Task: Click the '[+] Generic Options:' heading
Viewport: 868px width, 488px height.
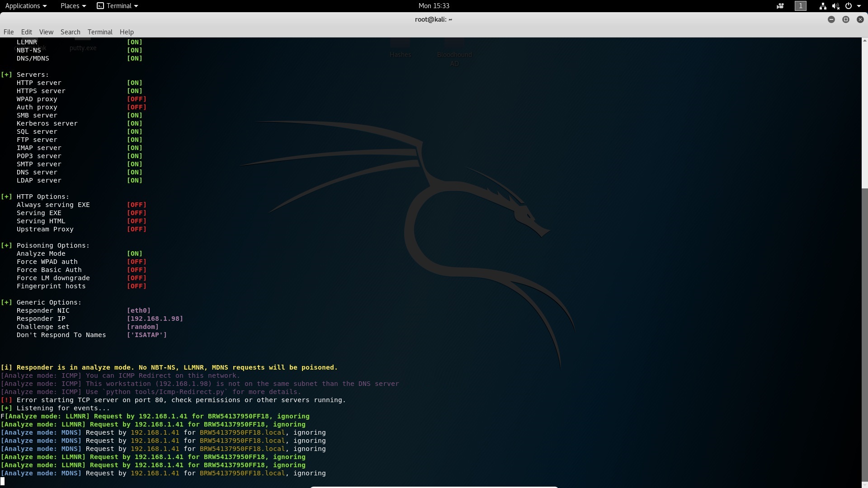Action: tap(41, 302)
